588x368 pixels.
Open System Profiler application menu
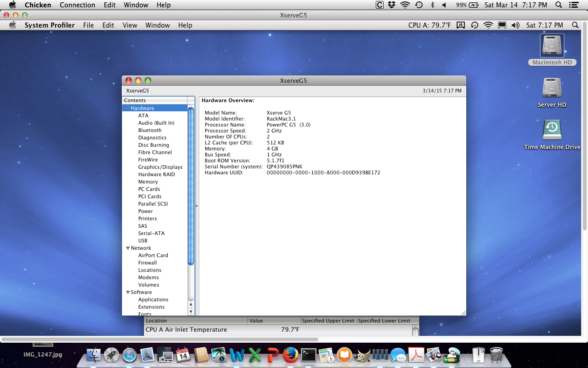pyautogui.click(x=50, y=25)
